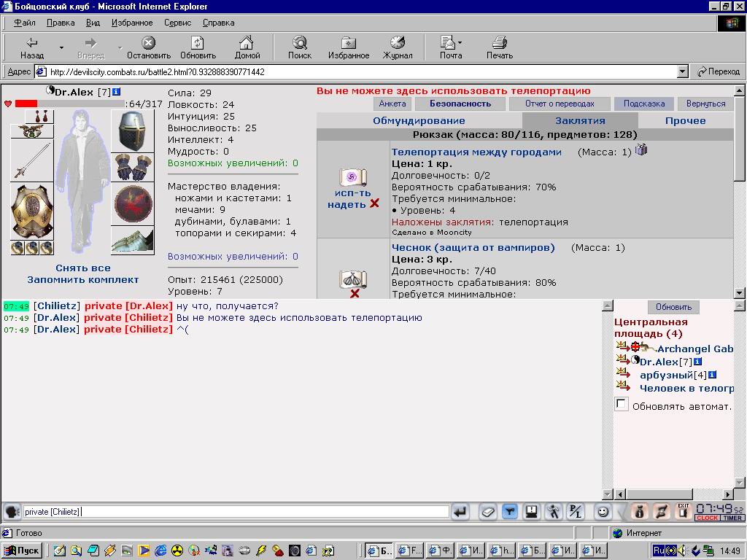Viewport: 747px width, 560px height.
Task: Click the Обновить button above player list
Action: 673,307
